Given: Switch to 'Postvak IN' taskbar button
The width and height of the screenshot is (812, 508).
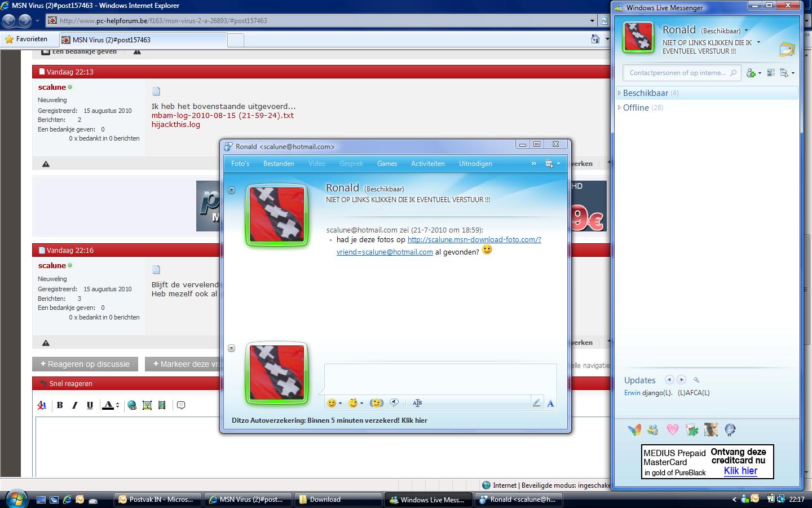Looking at the screenshot, I should (156, 500).
